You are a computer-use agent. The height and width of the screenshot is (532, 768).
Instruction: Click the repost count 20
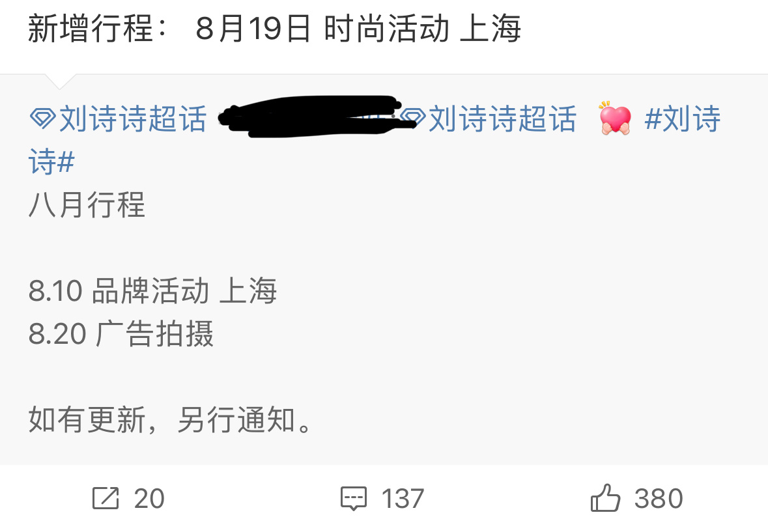(149, 499)
